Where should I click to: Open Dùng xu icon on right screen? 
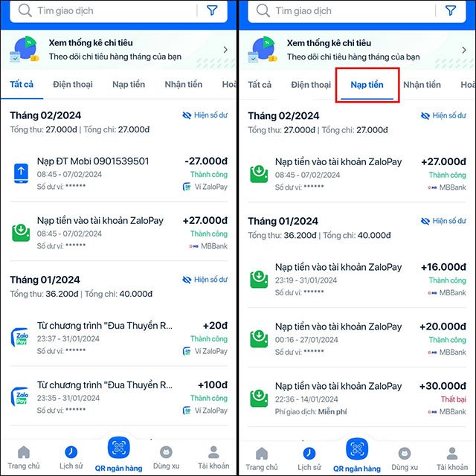(405, 454)
